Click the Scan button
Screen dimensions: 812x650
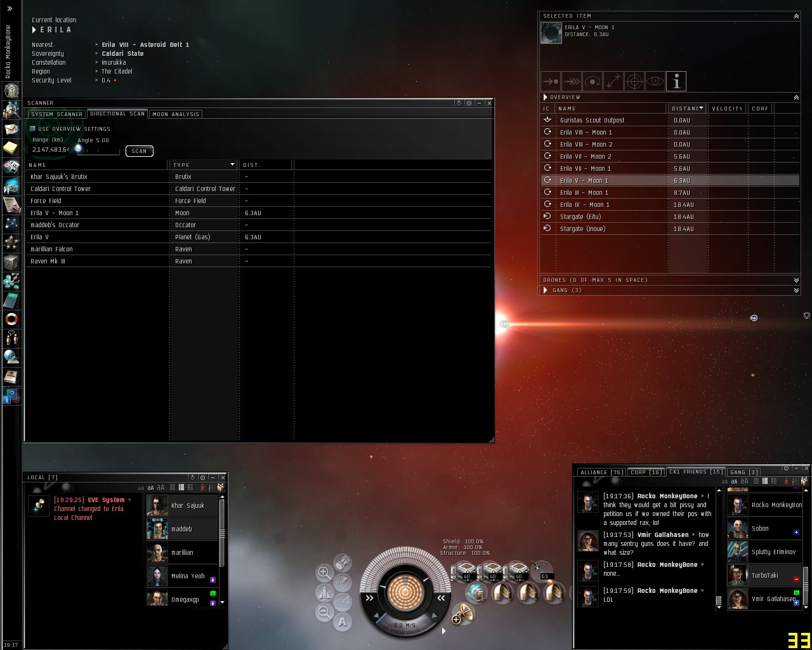[140, 151]
